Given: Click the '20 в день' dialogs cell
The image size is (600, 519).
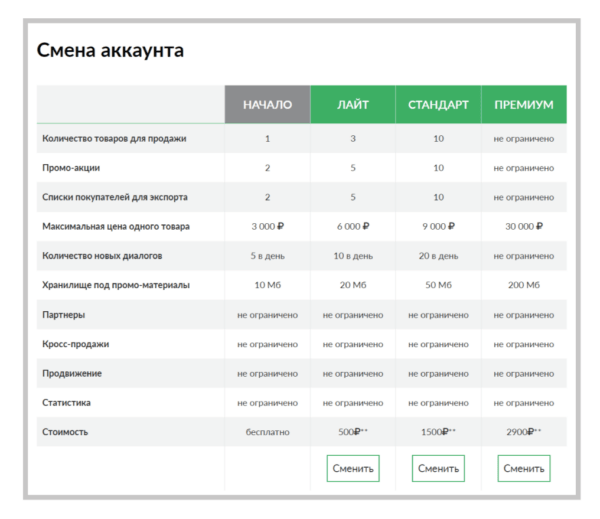Looking at the screenshot, I should coord(438,256).
